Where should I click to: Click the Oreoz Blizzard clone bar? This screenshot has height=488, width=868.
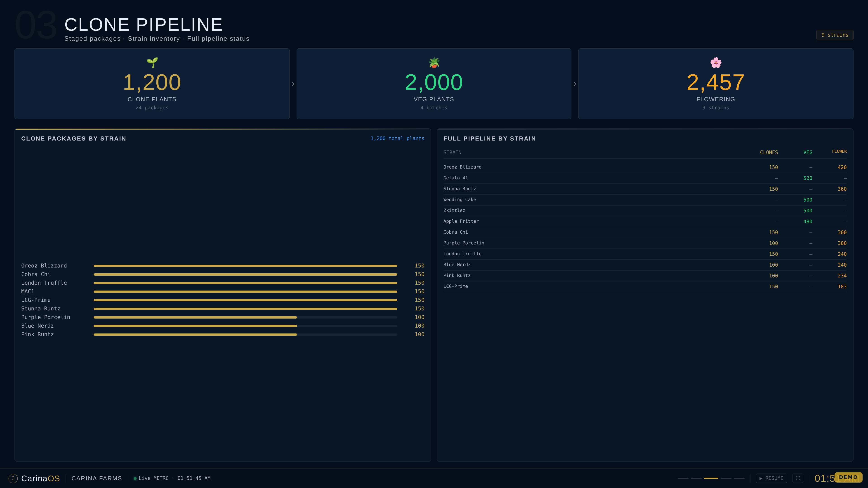(x=245, y=266)
